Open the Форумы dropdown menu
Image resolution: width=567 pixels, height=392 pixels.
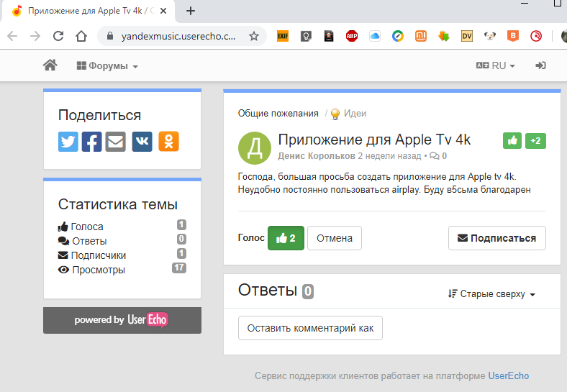[x=107, y=66]
